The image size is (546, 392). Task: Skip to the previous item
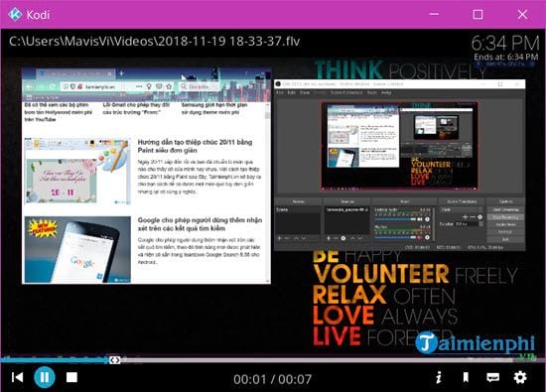point(17,377)
